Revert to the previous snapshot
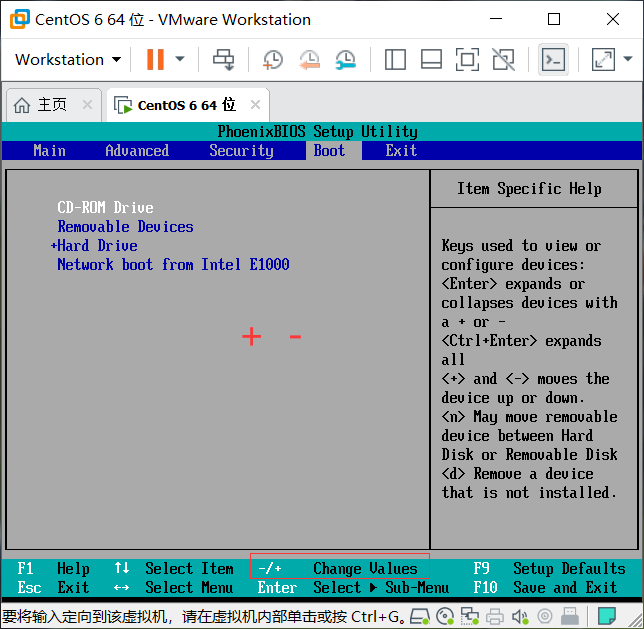 [309, 60]
